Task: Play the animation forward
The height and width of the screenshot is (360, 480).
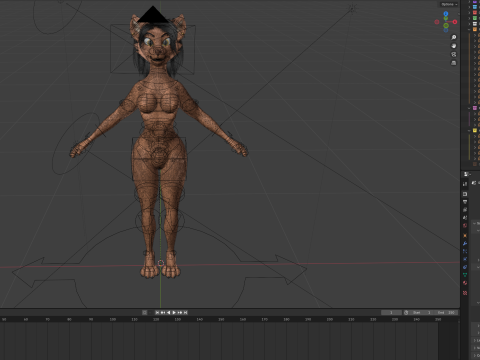Action: coord(174,312)
